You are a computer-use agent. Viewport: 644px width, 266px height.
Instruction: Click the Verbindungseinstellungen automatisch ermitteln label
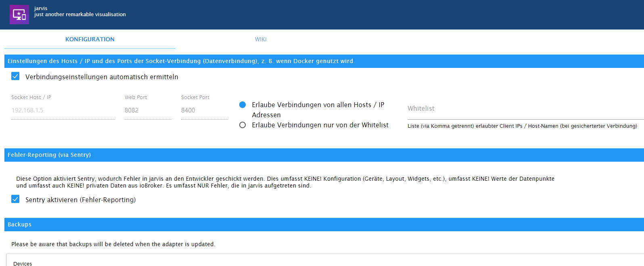(x=102, y=77)
